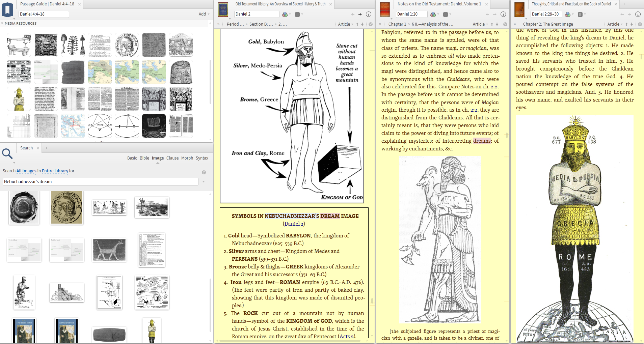Open the Article dropdown in Old Testament History

(x=346, y=24)
